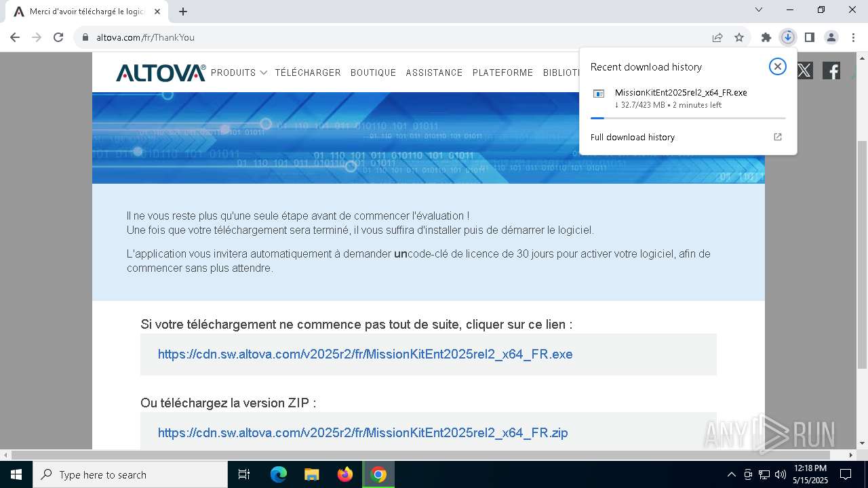Open Task View on taskbar
Screen dimensions: 868x488
pyautogui.click(x=244, y=474)
